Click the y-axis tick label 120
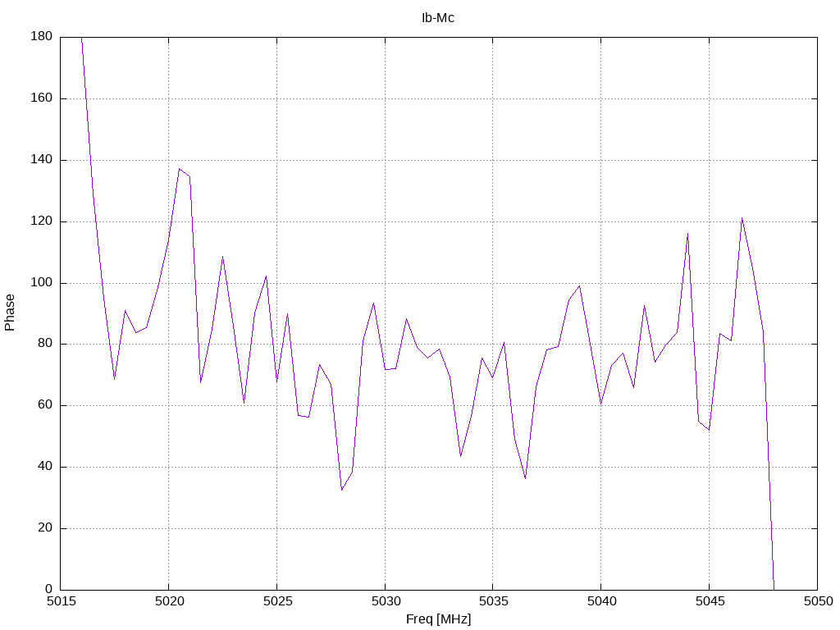Viewport: 840px width, 630px height. pos(42,221)
